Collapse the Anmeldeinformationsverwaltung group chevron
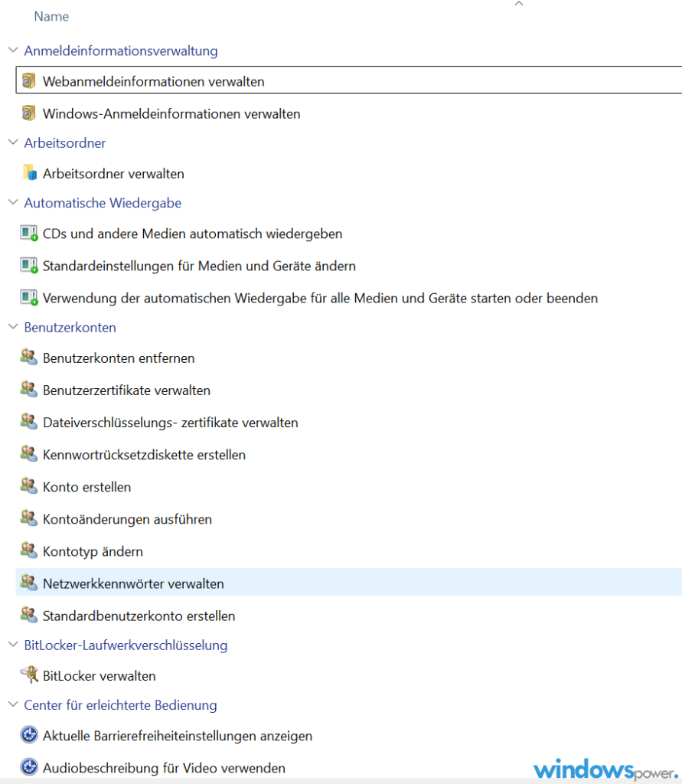682x784 pixels. [14, 51]
